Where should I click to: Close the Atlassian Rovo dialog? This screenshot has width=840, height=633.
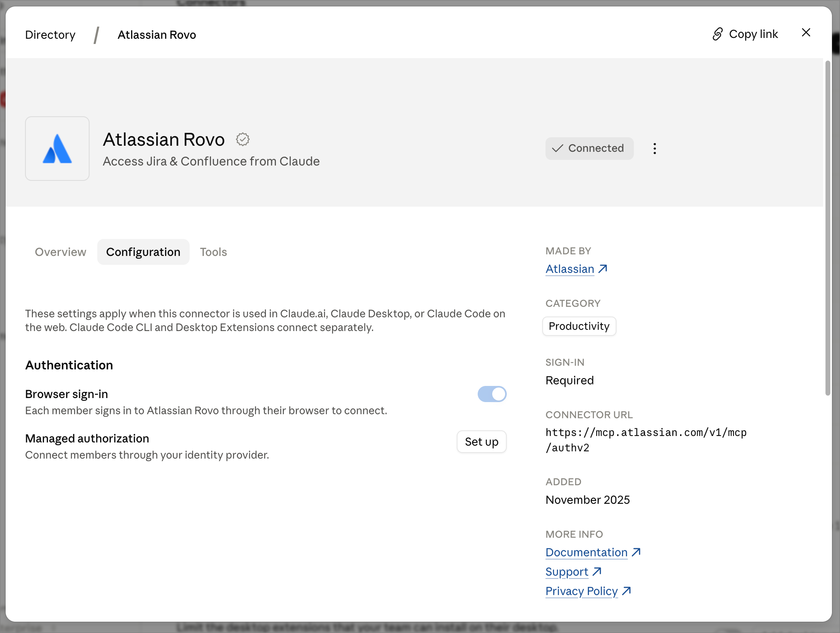point(806,33)
